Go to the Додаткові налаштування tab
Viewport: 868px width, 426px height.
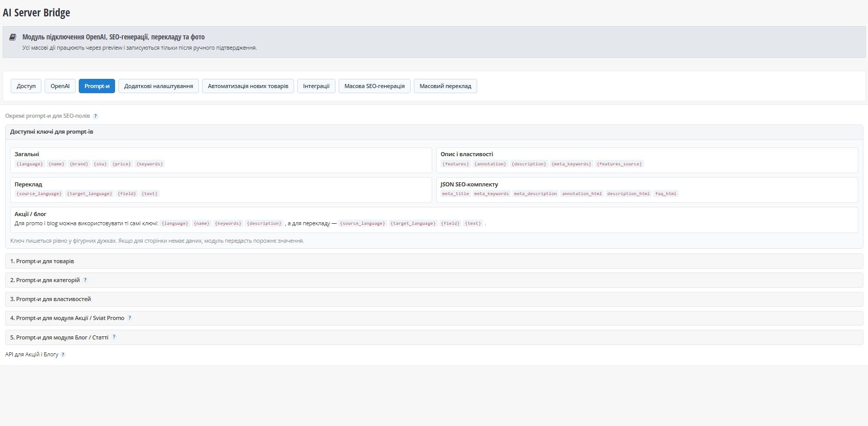159,86
